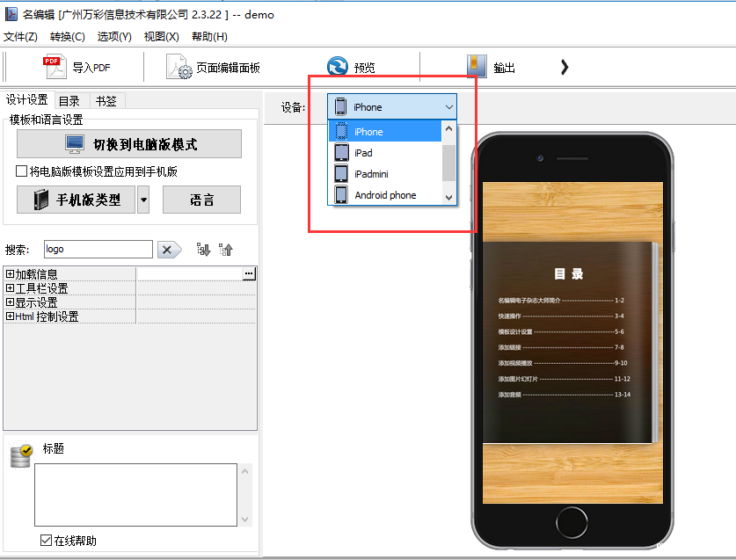
Task: Click the toolbar overflow chevron arrow
Action: (565, 67)
